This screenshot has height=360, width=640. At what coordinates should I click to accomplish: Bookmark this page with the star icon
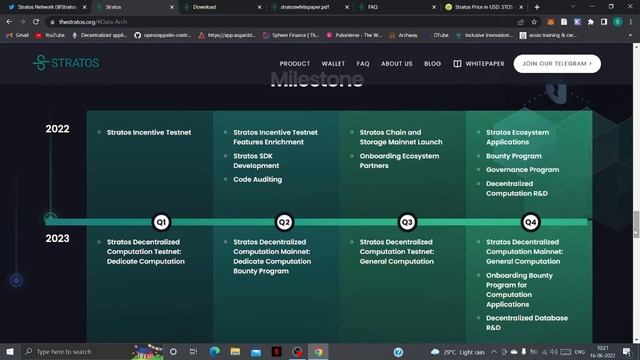[534, 22]
